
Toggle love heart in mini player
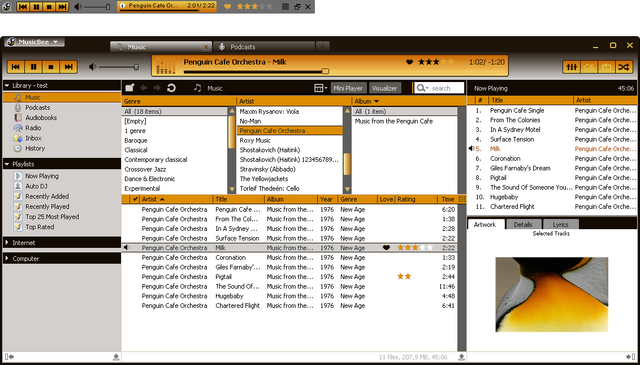(x=228, y=7)
